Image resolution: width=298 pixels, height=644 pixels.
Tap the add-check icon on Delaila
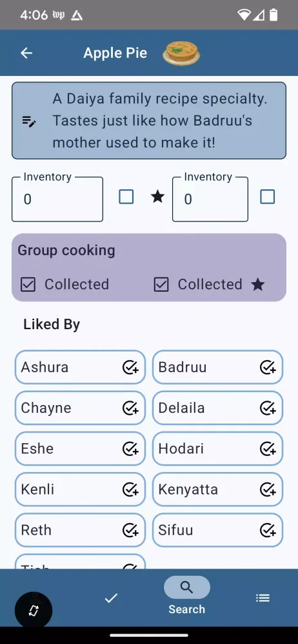[268, 408]
